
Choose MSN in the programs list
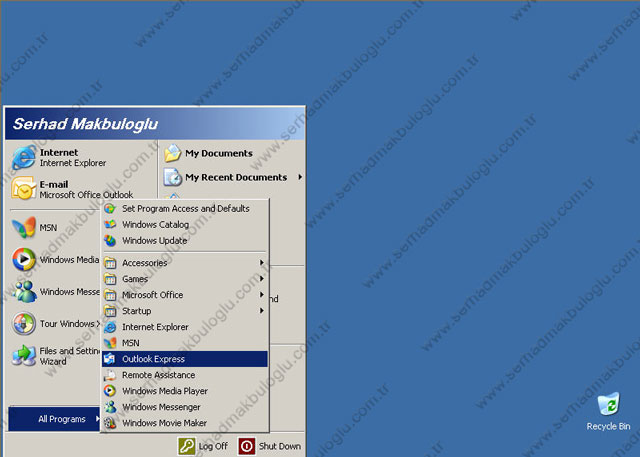[x=185, y=343]
